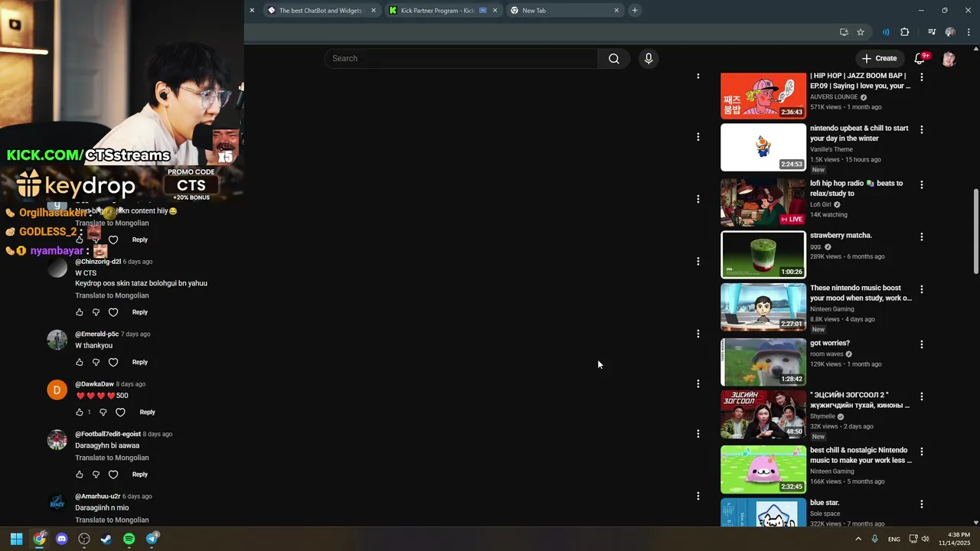Open Chrome three-dot main menu
The width and height of the screenshot is (980, 551).
coord(969,32)
